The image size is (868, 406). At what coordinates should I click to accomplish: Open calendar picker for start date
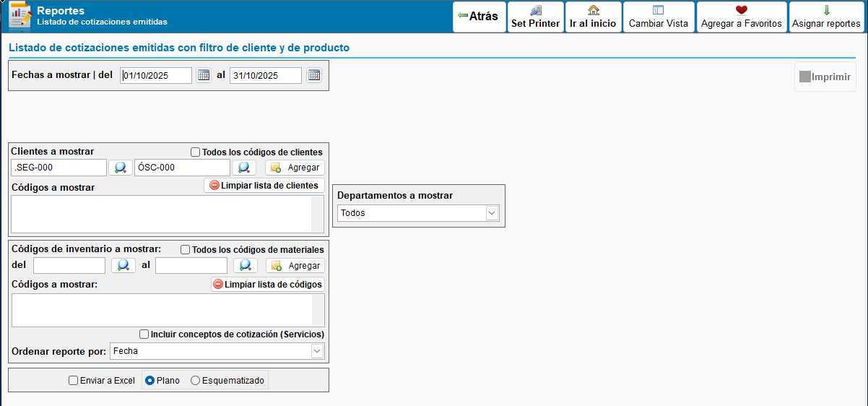[x=204, y=75]
